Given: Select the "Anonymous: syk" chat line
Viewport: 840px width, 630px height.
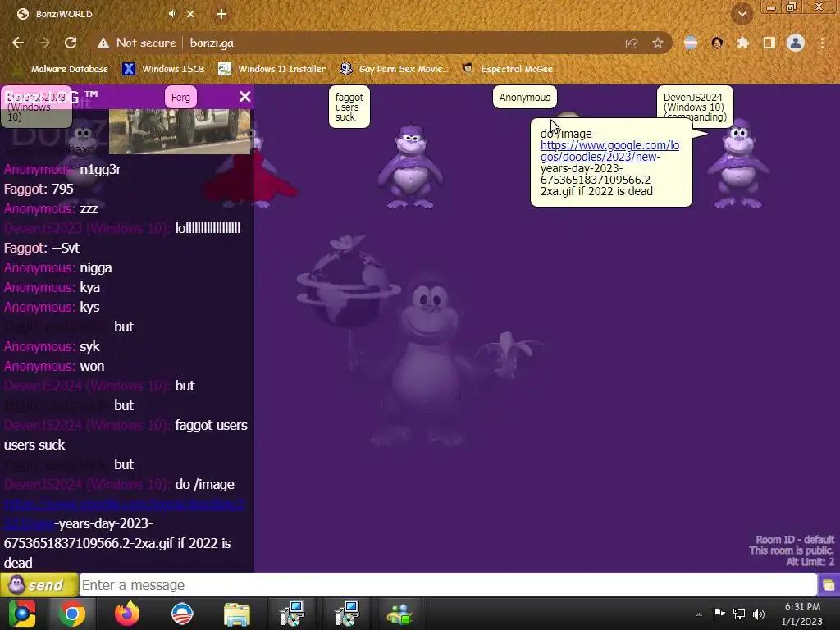Looking at the screenshot, I should (52, 347).
